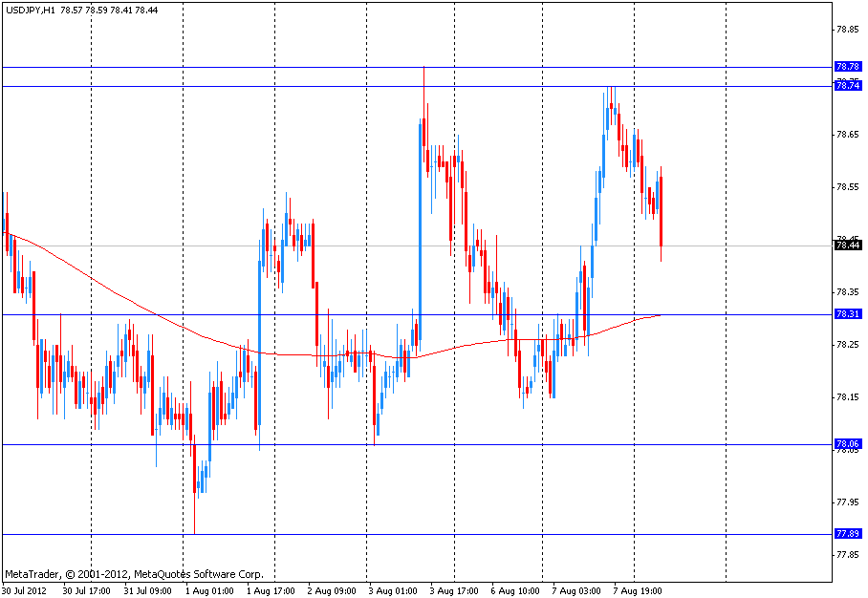Click the USDJPY,H1 chart title text
868x598 pixels.
tap(29, 10)
